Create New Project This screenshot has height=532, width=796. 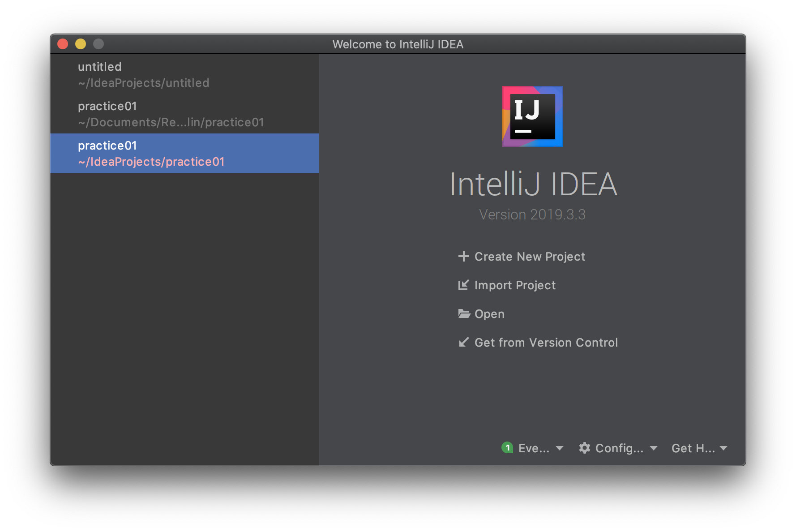click(530, 257)
